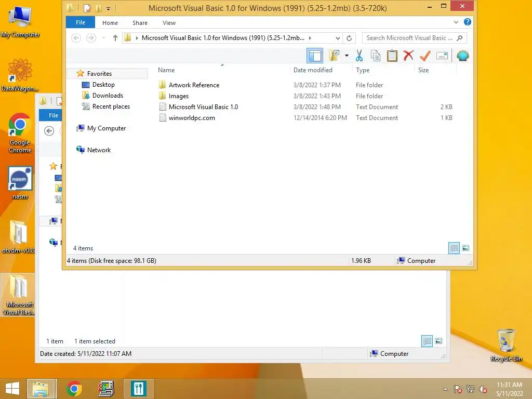532x399 pixels.
Task: Click the Properties quick access icon
Action: [87, 8]
